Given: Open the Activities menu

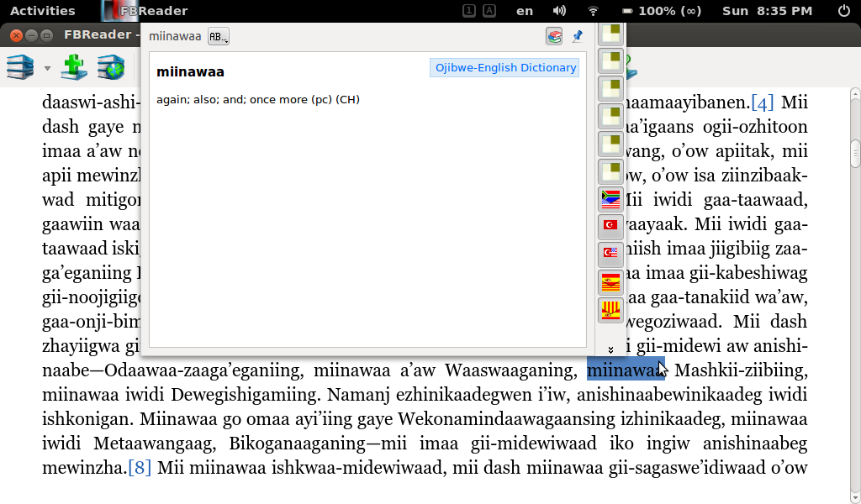Looking at the screenshot, I should pos(43,11).
